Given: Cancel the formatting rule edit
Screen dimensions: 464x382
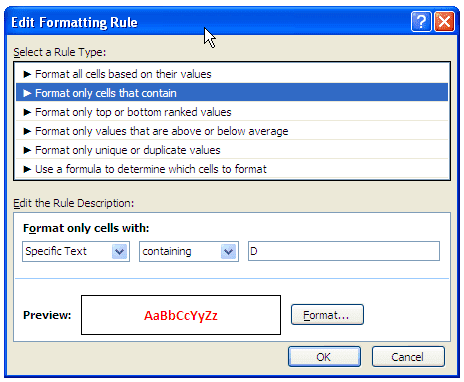Looking at the screenshot, I should 408,357.
